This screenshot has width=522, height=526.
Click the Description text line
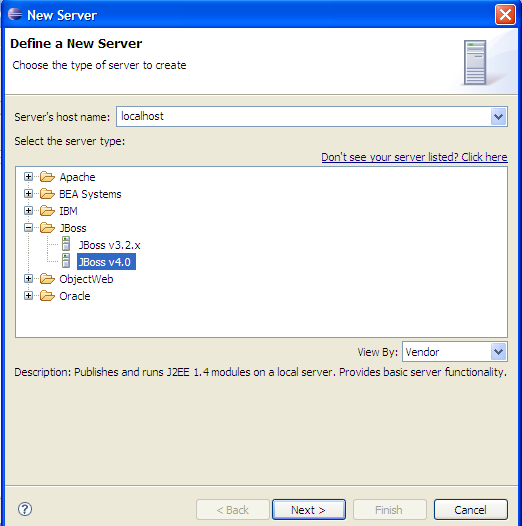260,372
